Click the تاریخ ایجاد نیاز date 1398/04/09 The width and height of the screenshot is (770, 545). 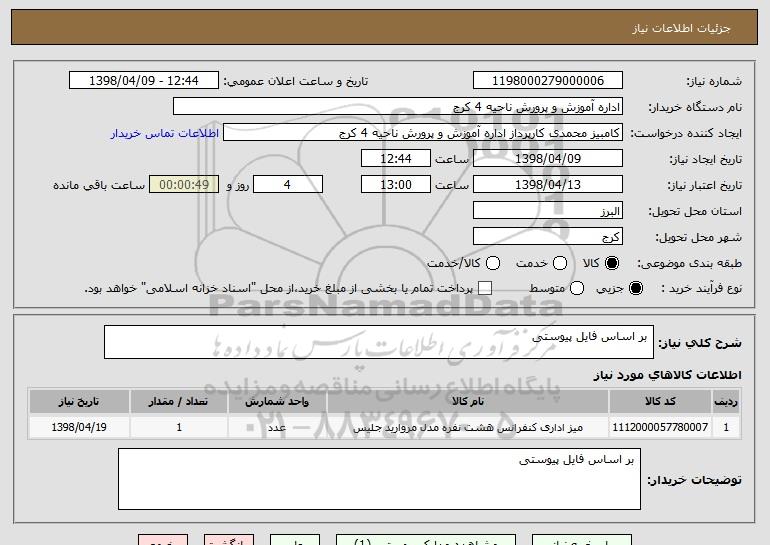[548, 159]
